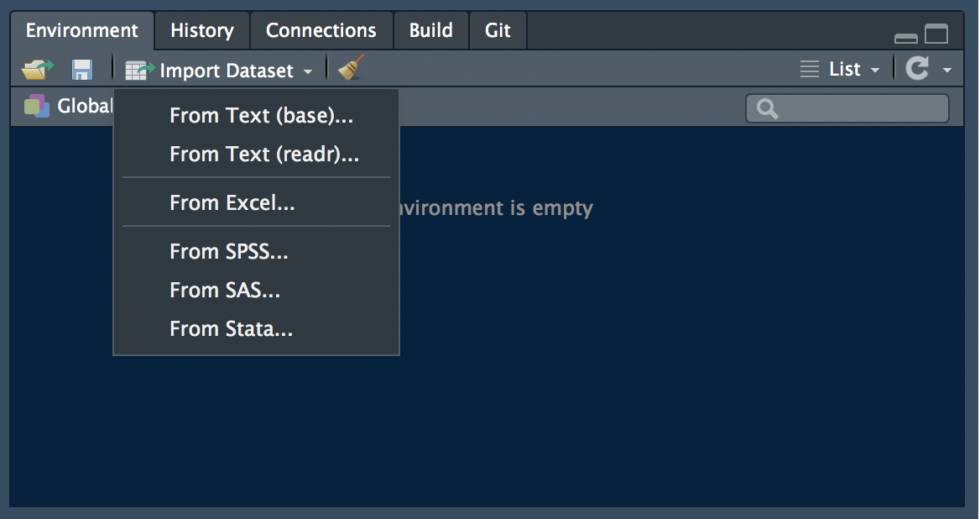Click the environment search field

pos(847,109)
